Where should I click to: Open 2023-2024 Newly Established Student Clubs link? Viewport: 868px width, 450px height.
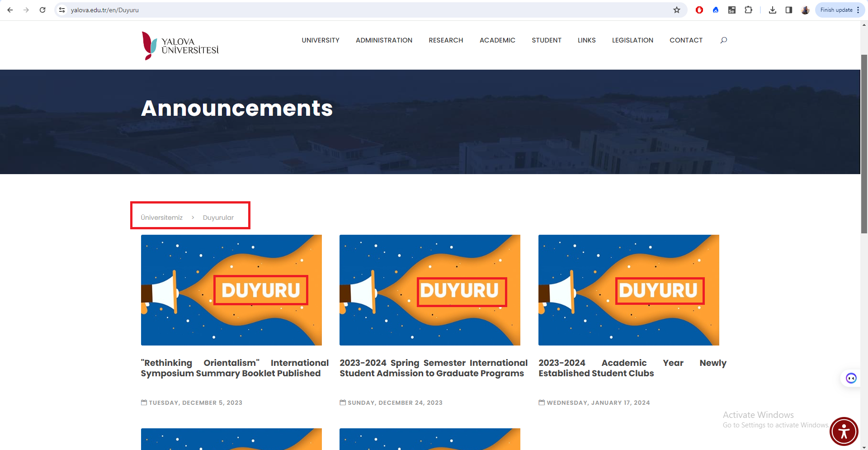(632, 368)
